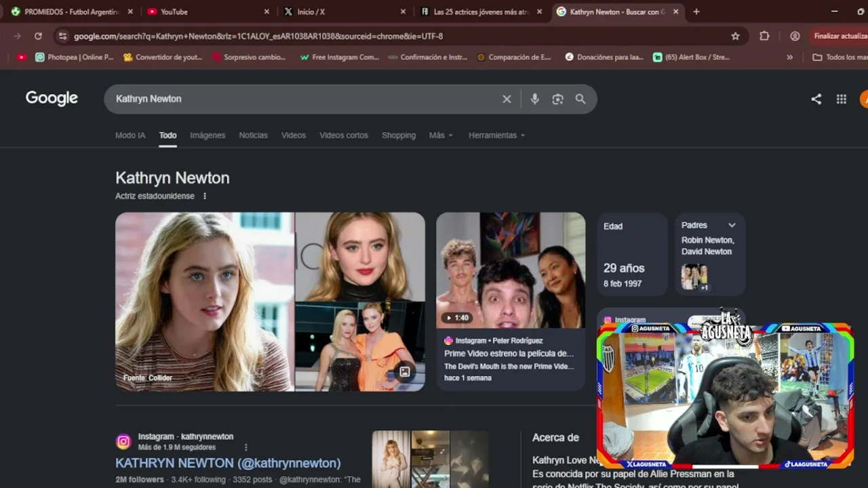Open the Herramientas dropdown
868x488 pixels.
[x=496, y=136]
